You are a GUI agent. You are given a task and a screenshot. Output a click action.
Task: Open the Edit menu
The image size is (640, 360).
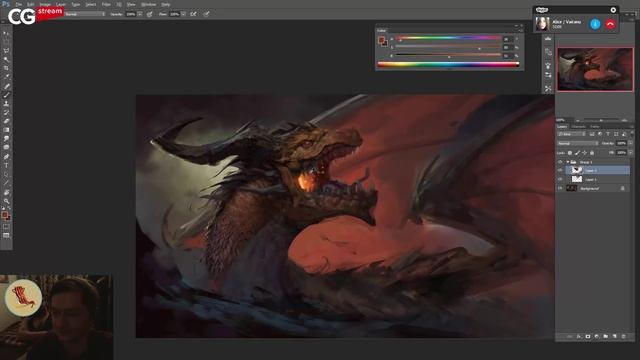click(30, 4)
